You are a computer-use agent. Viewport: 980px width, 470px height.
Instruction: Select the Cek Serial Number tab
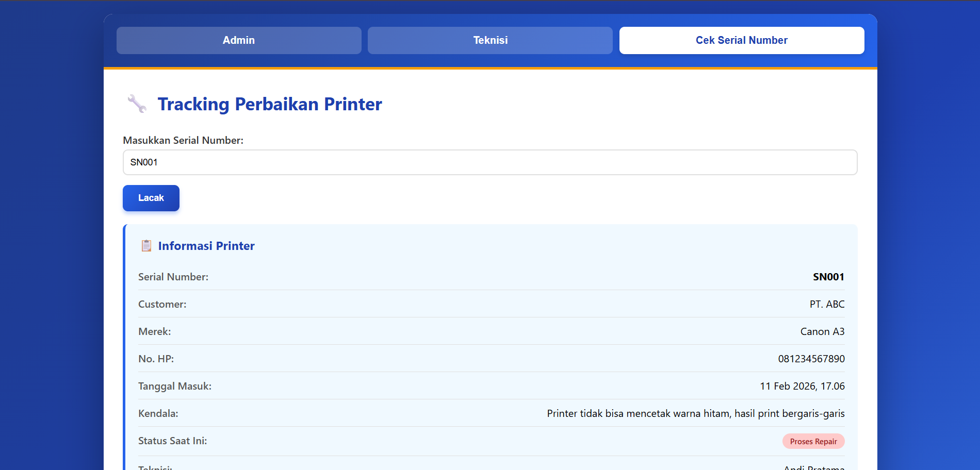[741, 40]
